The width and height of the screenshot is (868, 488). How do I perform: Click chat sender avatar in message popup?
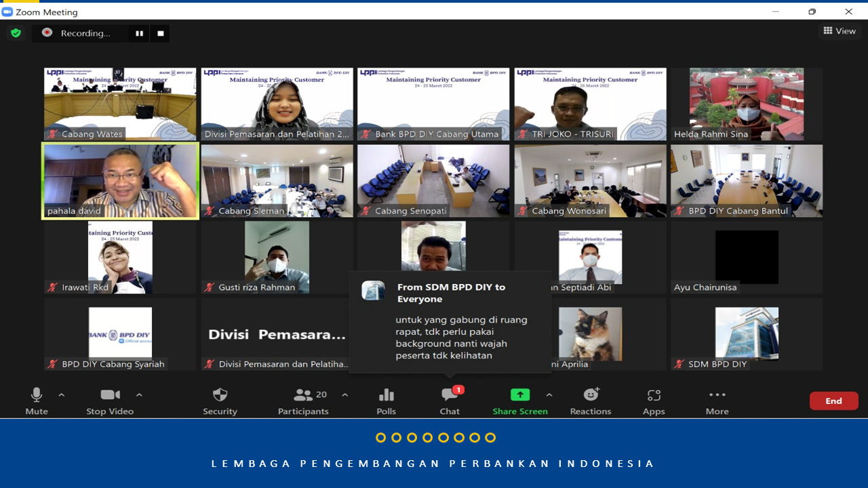point(373,290)
